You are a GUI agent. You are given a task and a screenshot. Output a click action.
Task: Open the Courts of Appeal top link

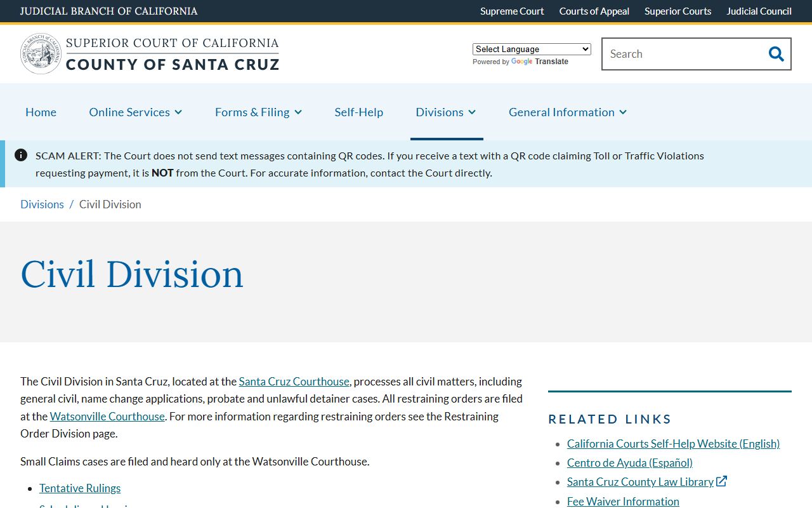594,11
